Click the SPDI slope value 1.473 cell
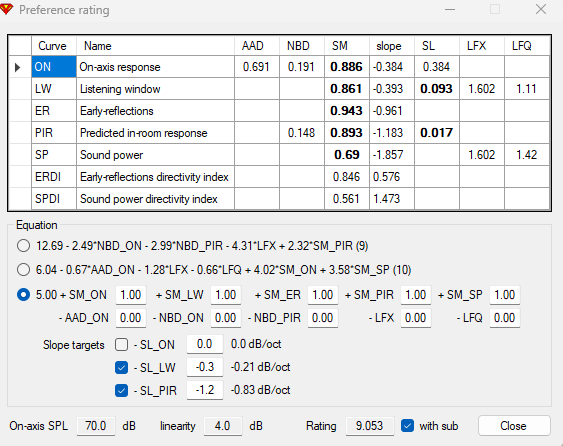 pyautogui.click(x=392, y=199)
